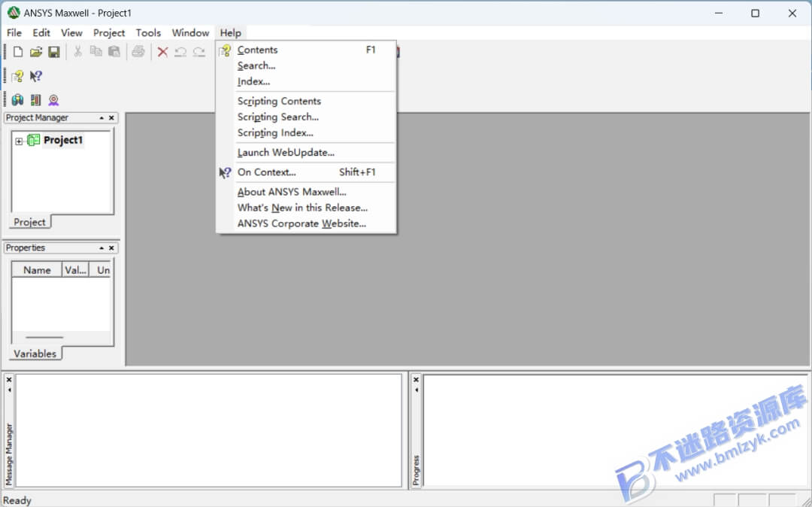The image size is (812, 507).
Task: Toggle the Progress pane pin arrow
Action: pos(416,390)
